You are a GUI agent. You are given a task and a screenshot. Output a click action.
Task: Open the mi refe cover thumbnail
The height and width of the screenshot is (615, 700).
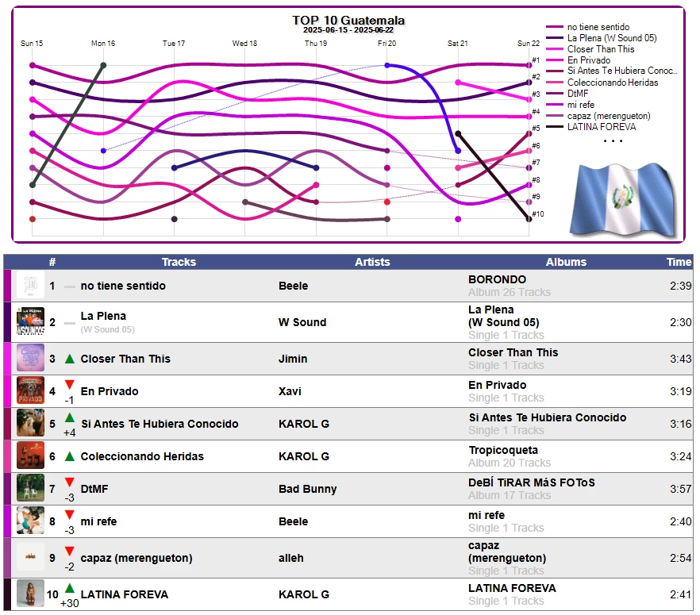click(x=30, y=521)
